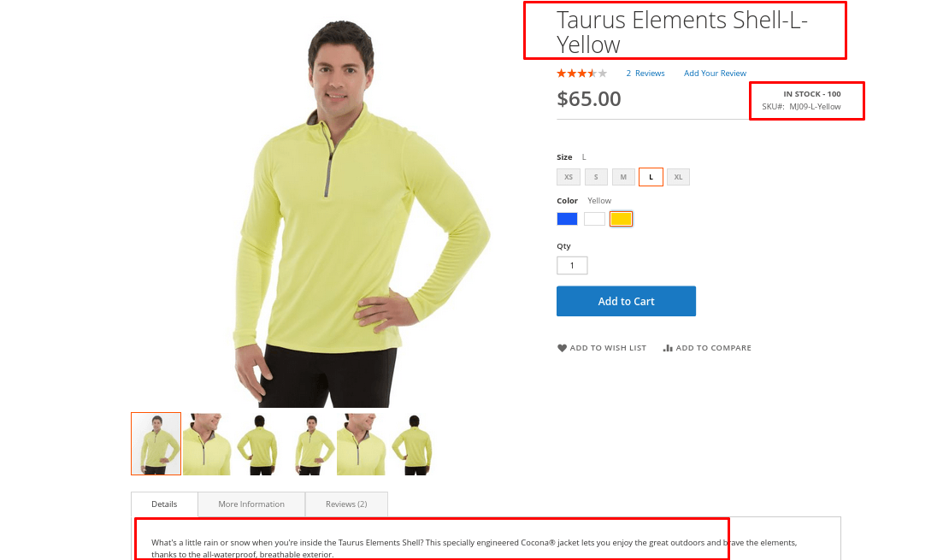Select the first front-view product thumbnail
The width and height of the screenshot is (949, 560).
156,444
